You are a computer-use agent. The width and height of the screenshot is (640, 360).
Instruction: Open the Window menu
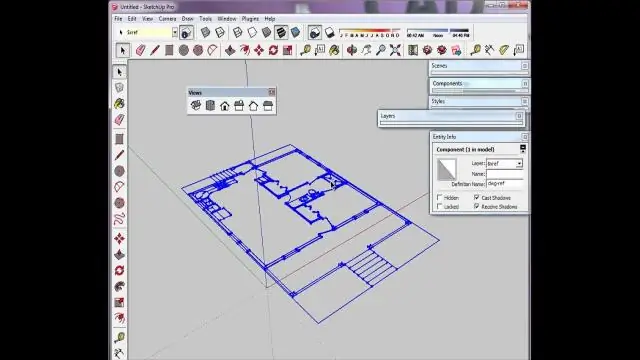coord(227,19)
